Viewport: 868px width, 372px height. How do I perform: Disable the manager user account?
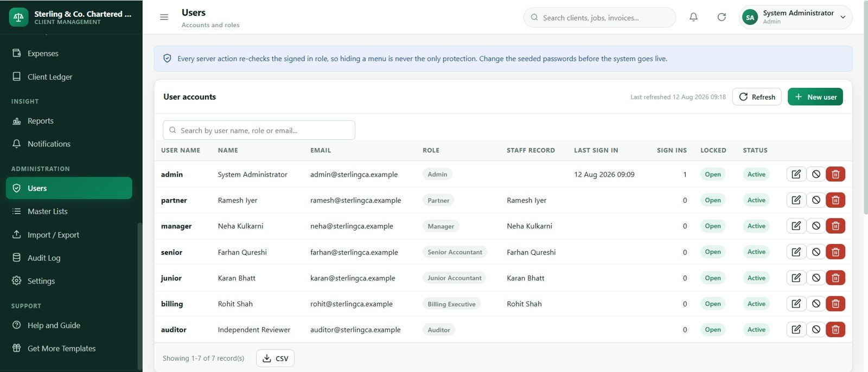[x=816, y=226]
